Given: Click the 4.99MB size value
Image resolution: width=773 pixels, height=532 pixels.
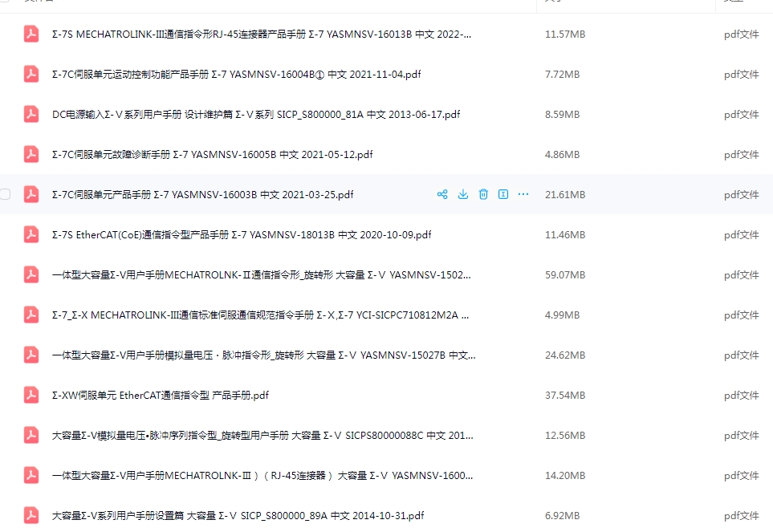Looking at the screenshot, I should [562, 315].
